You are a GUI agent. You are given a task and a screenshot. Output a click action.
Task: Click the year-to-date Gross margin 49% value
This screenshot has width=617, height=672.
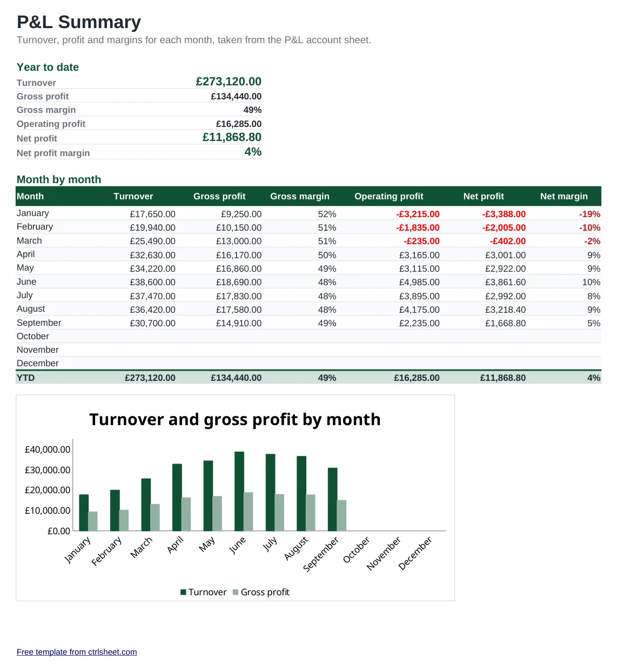coord(252,110)
